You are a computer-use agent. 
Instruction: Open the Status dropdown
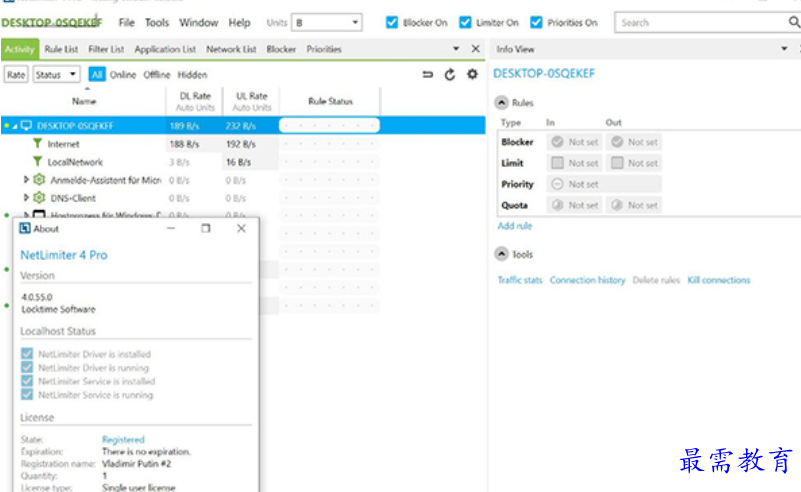click(x=56, y=75)
